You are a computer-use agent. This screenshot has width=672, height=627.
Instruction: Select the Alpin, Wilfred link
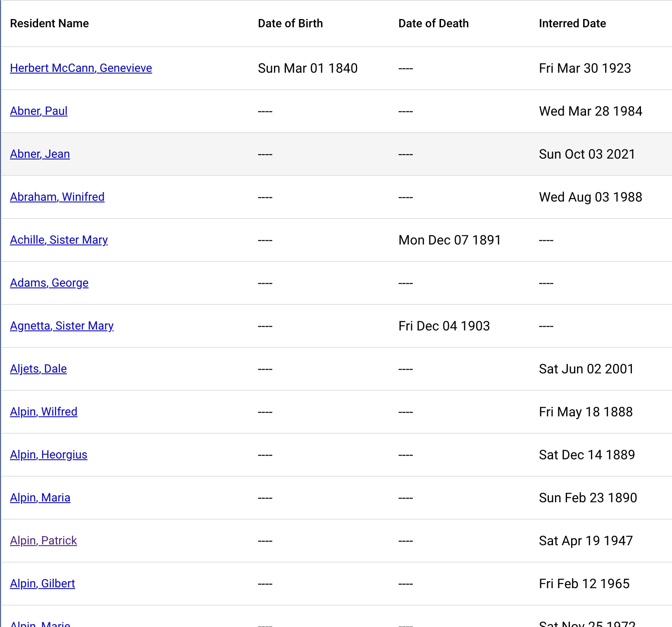[44, 412]
